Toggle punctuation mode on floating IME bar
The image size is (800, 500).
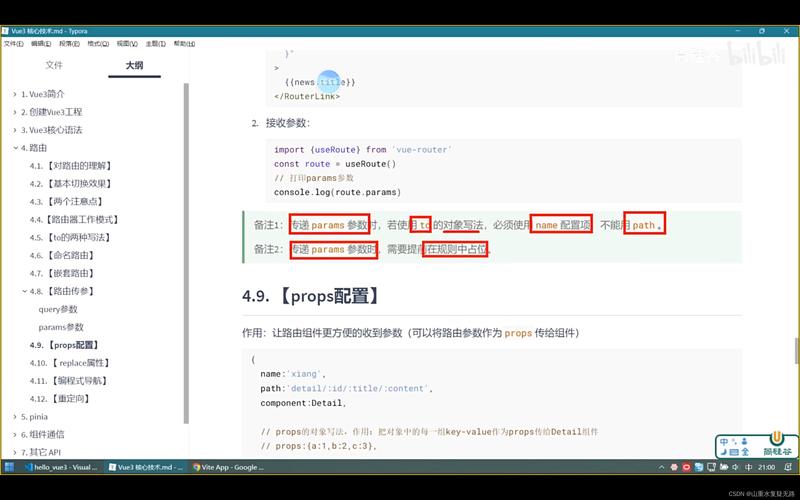click(x=734, y=442)
